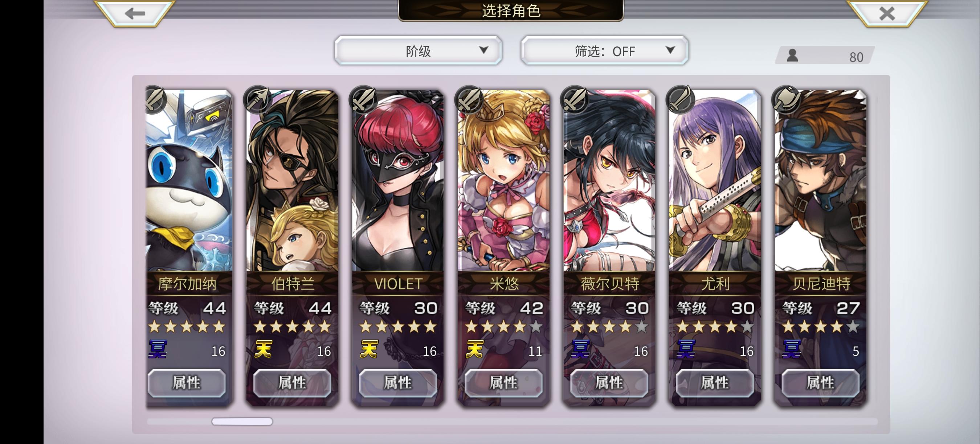The width and height of the screenshot is (980, 444).
Task: Select the 米悠 character portrait
Action: (x=504, y=181)
